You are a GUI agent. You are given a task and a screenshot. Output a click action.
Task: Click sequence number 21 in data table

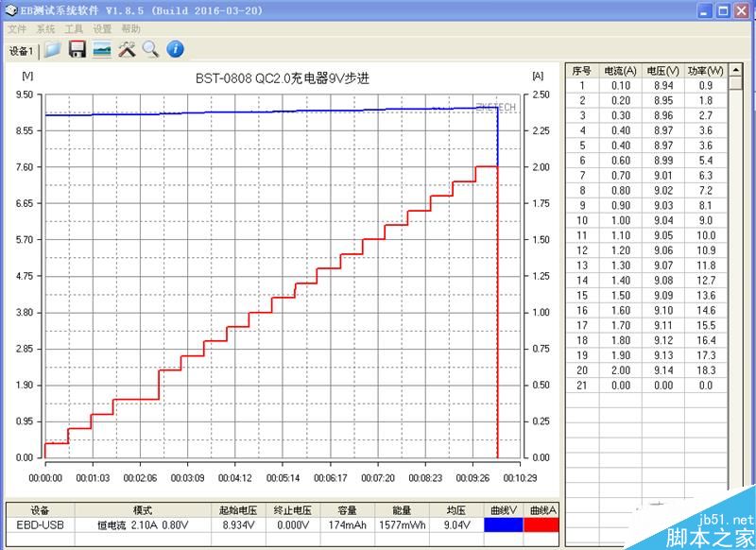click(x=582, y=386)
